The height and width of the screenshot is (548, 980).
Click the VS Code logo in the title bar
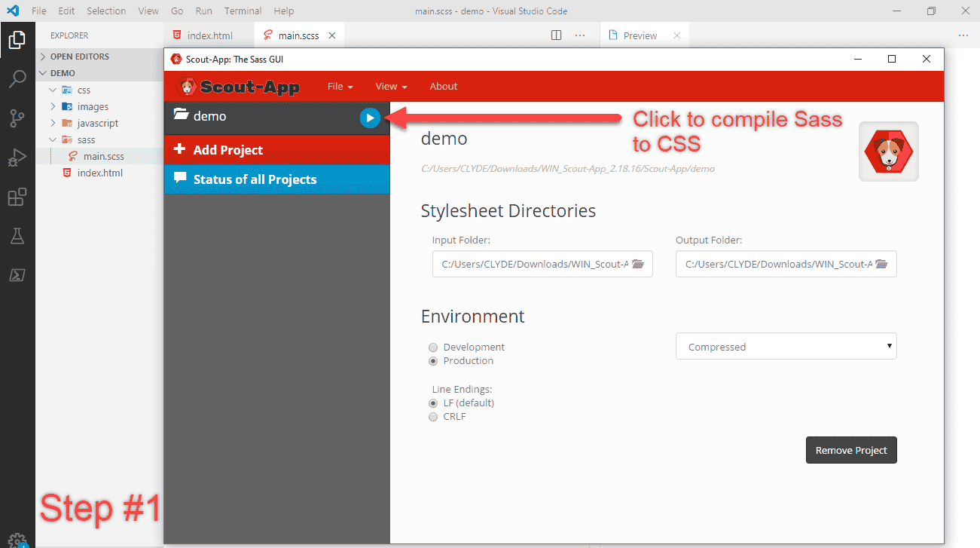(13, 11)
